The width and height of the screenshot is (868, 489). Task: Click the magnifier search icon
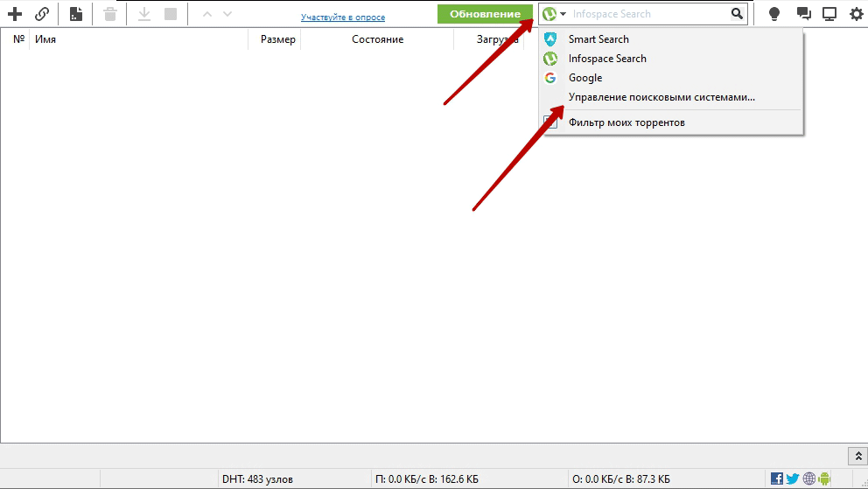(x=737, y=14)
